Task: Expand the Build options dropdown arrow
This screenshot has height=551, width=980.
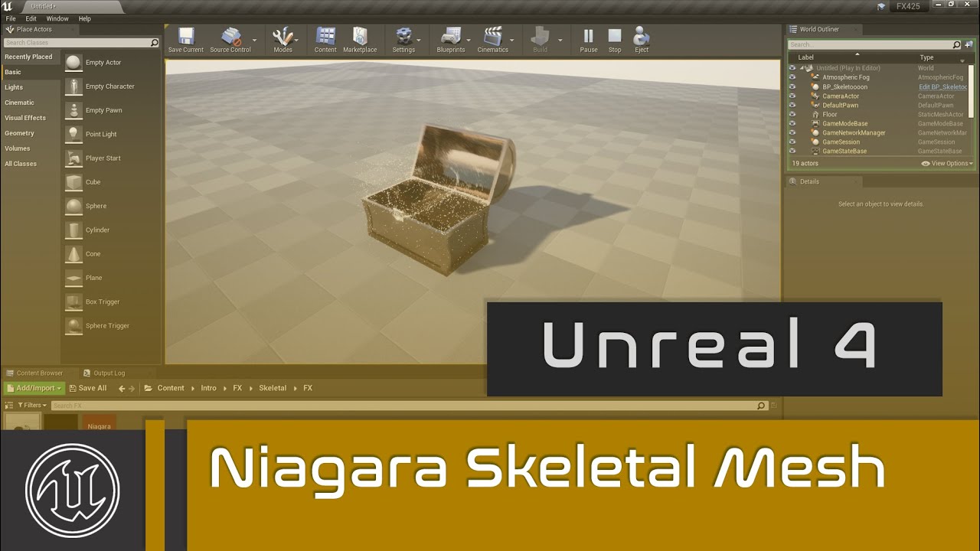Action: point(560,40)
